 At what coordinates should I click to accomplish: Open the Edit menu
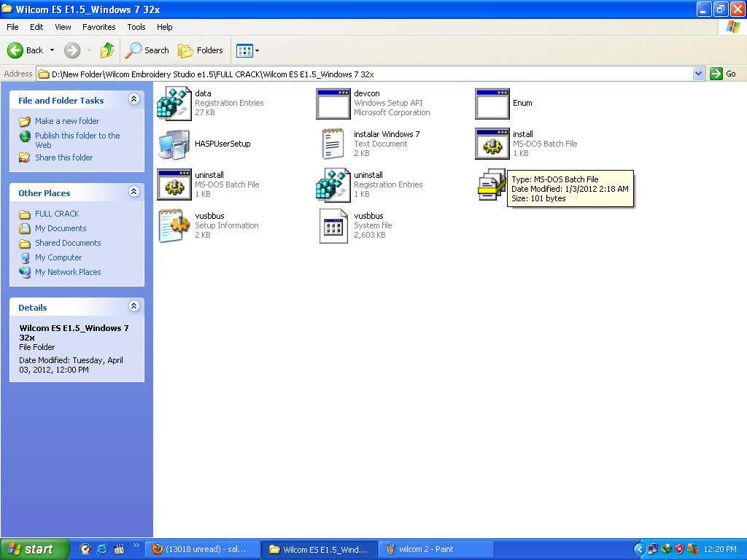pyautogui.click(x=36, y=27)
